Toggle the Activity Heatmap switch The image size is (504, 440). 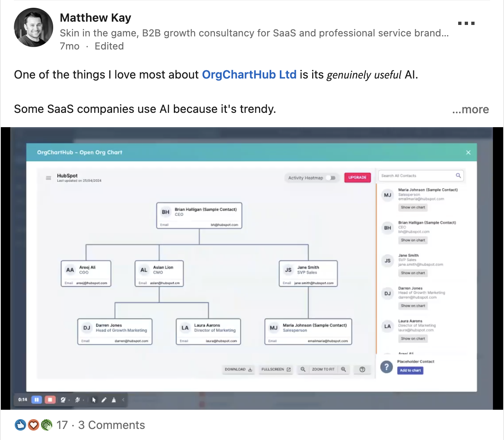click(x=332, y=177)
